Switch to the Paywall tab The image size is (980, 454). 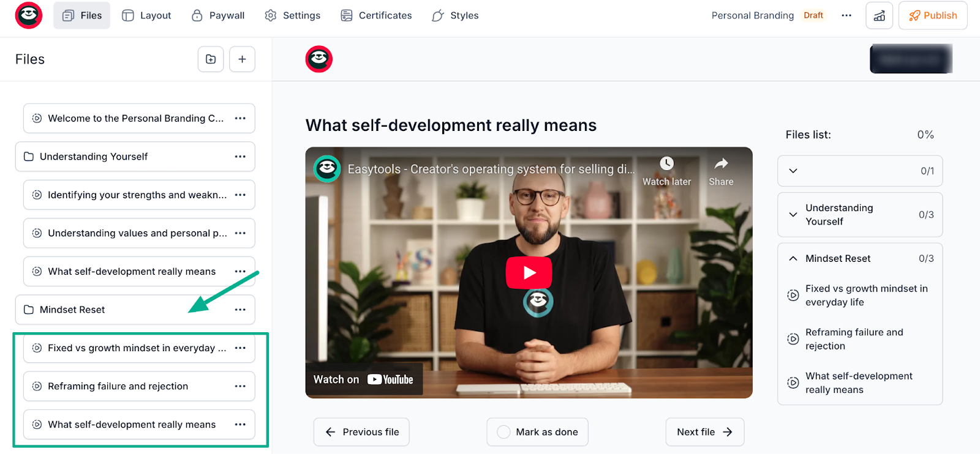pos(218,15)
